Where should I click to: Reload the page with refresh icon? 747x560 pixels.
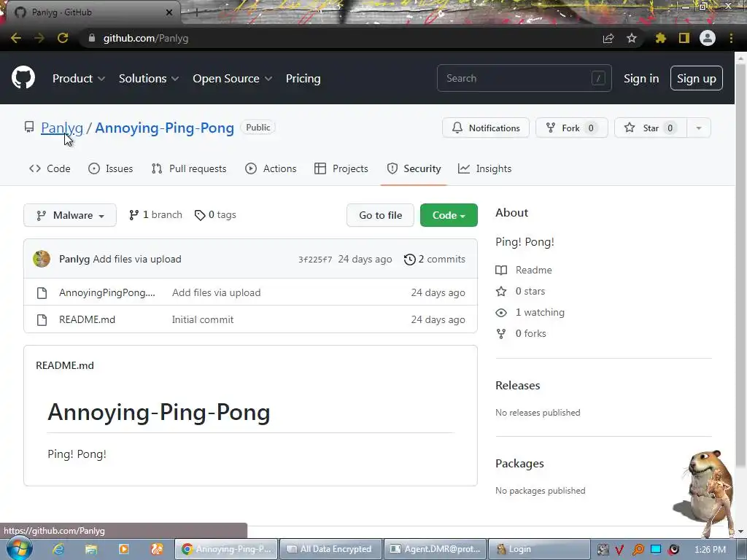[63, 38]
